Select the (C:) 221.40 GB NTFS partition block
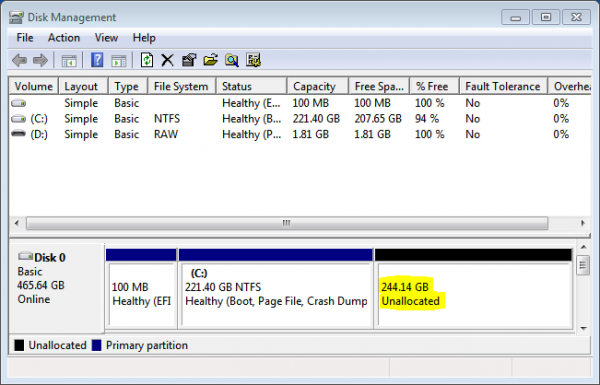600x385 pixels. pos(276,289)
